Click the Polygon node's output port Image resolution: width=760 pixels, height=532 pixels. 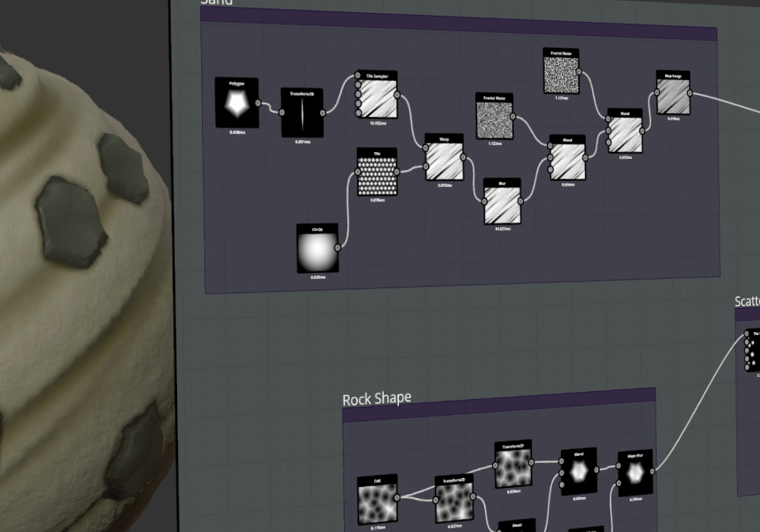click(258, 103)
